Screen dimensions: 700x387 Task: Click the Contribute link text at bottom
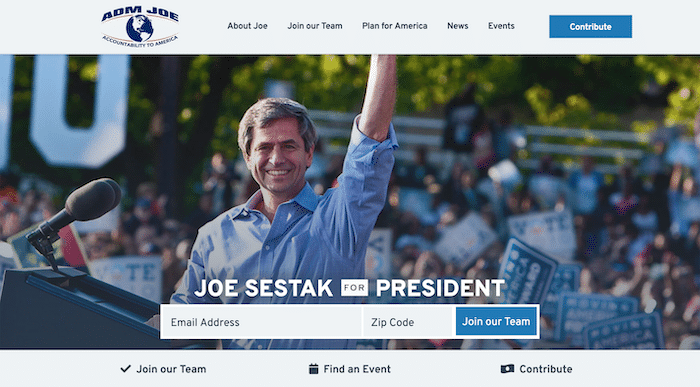click(x=546, y=369)
